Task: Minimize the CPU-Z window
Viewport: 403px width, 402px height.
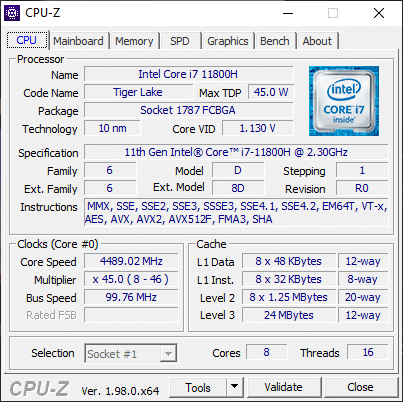Action: click(x=288, y=13)
